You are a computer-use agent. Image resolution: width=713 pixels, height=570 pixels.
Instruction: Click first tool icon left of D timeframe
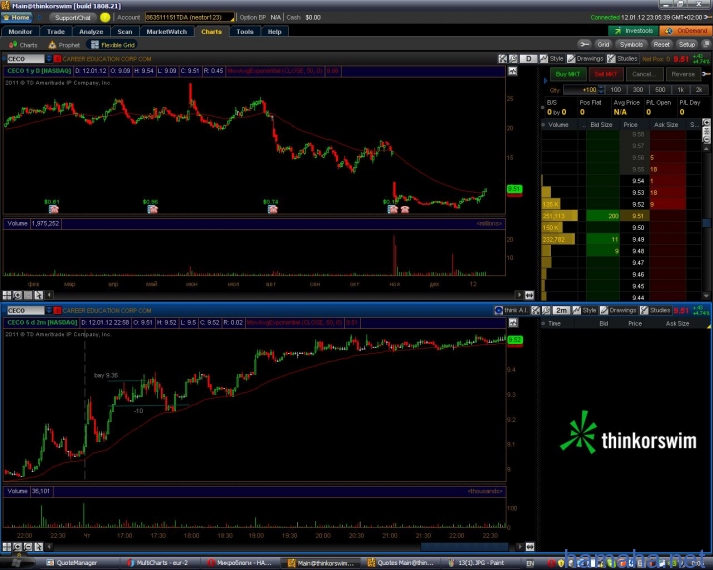(x=502, y=59)
